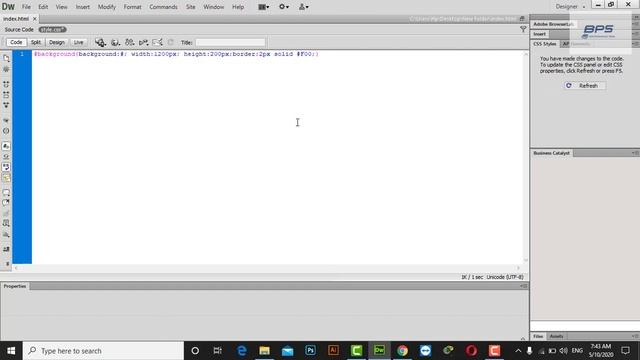The height and width of the screenshot is (360, 640).
Task: Open File Management icon
Action: pos(129,42)
